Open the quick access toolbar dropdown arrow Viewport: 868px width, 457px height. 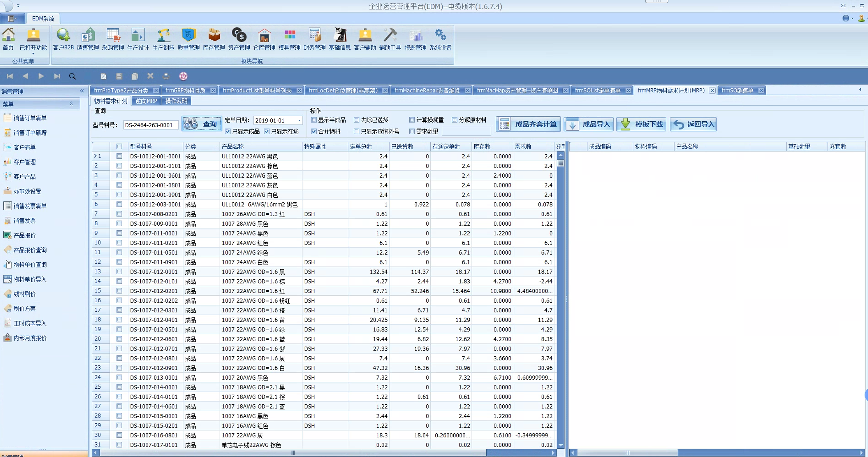18,6
